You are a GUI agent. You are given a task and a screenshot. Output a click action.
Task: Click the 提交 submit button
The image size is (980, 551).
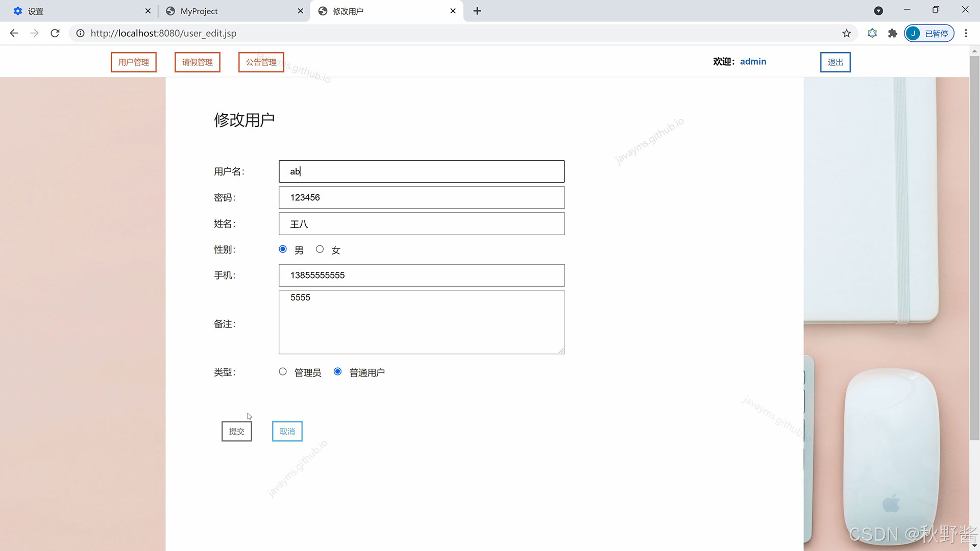pos(236,431)
